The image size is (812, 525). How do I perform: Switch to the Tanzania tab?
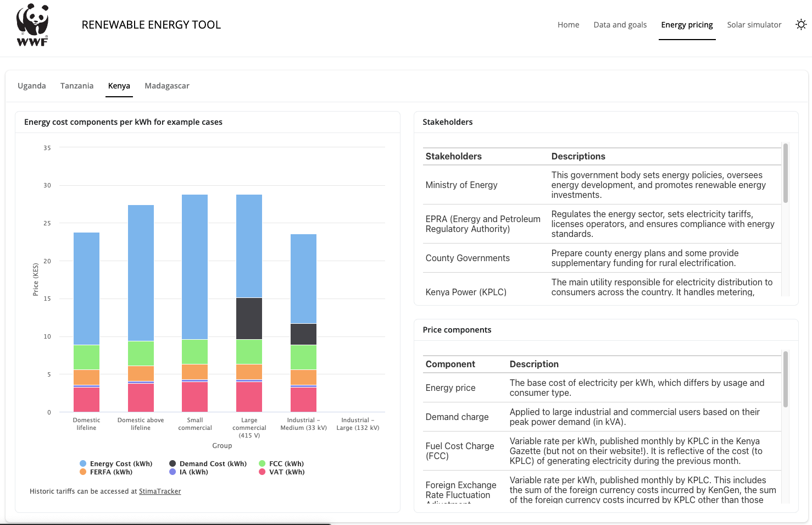77,86
